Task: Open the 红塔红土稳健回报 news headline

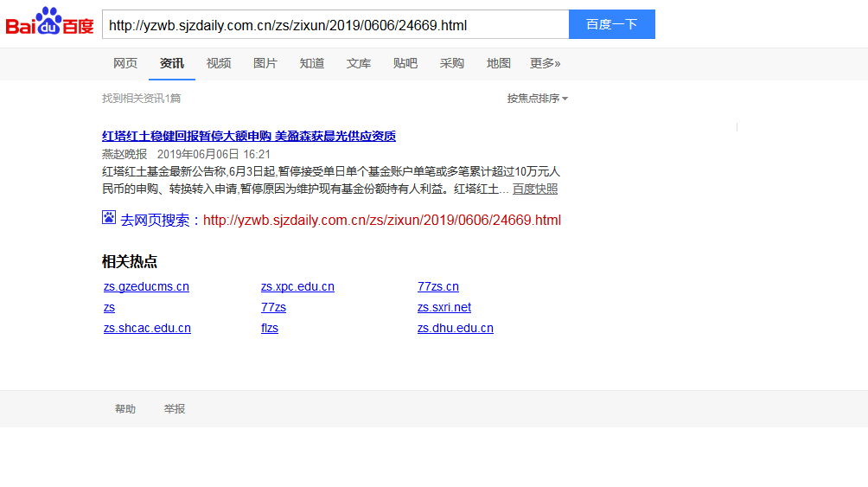Action: [249, 136]
